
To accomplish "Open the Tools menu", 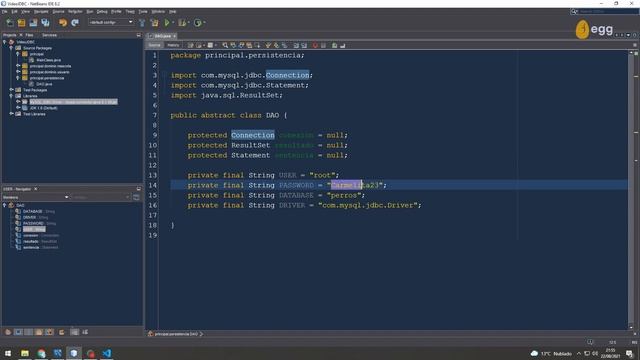I will pyautogui.click(x=143, y=11).
